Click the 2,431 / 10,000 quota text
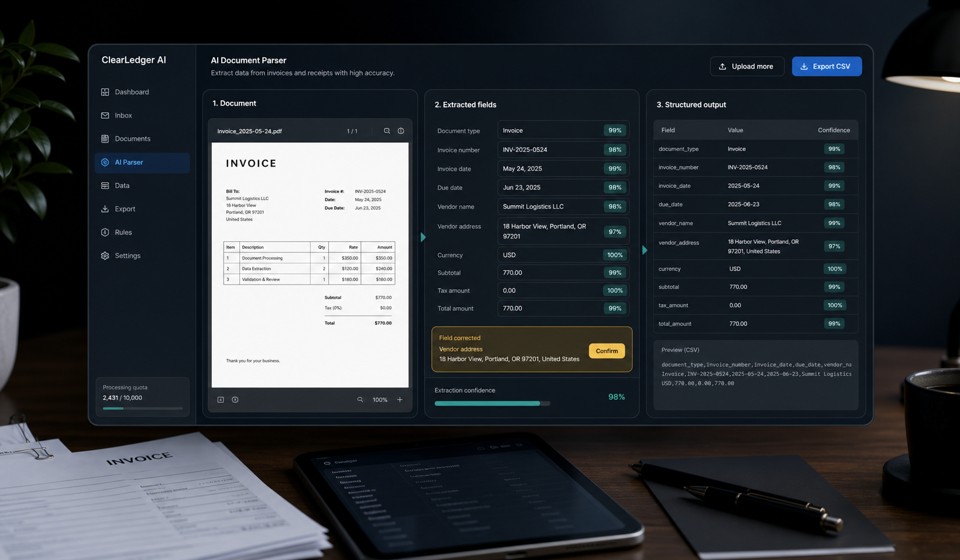The height and width of the screenshot is (560, 960). pyautogui.click(x=122, y=398)
